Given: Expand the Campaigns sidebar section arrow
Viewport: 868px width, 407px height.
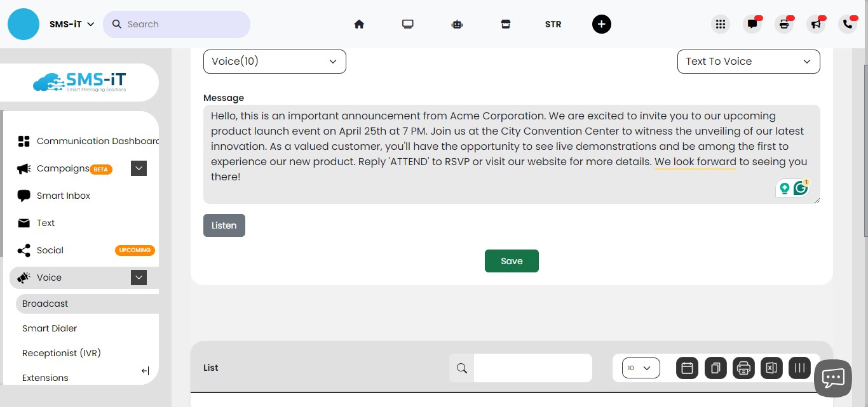Looking at the screenshot, I should pyautogui.click(x=139, y=168).
